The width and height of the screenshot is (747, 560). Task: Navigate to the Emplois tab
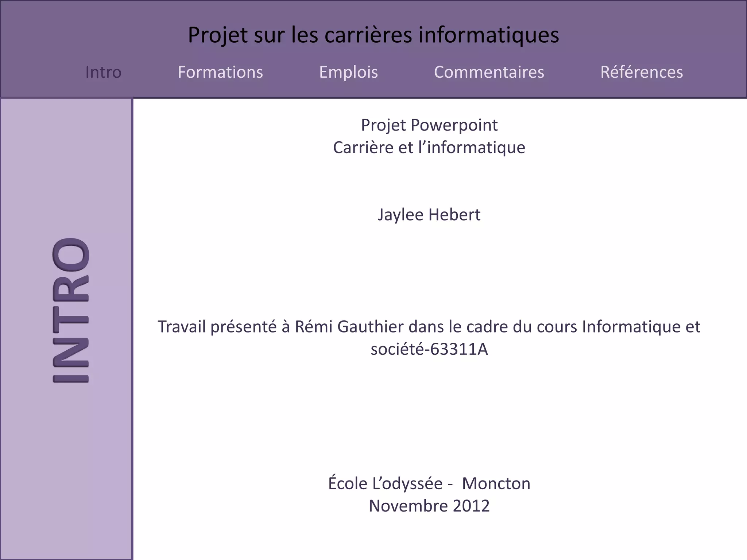(348, 72)
